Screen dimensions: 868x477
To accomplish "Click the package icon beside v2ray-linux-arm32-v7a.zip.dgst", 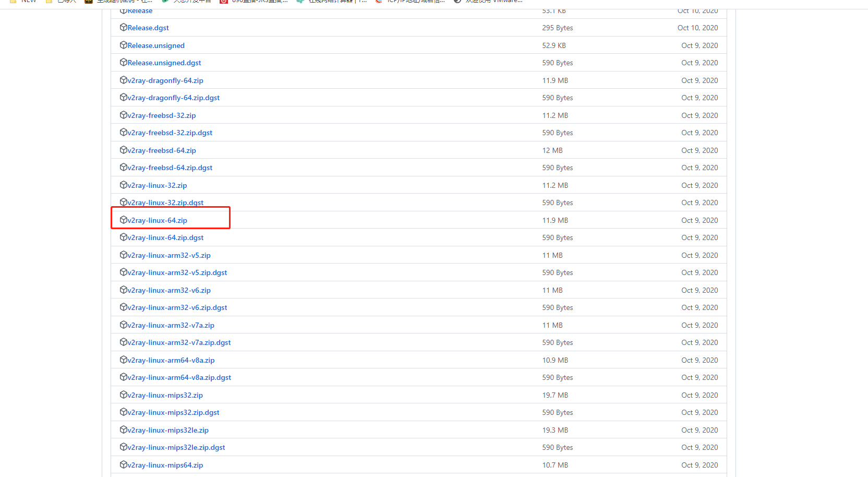I will 124,342.
